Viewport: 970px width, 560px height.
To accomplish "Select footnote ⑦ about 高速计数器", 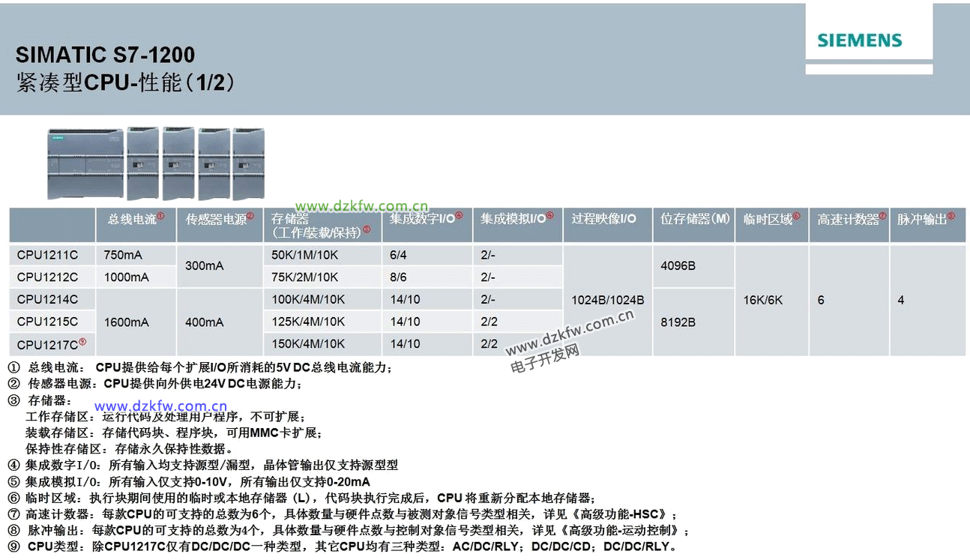I will pos(343,515).
